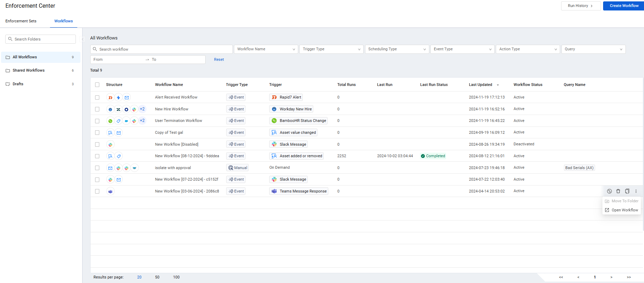This screenshot has height=283, width=644.
Task: Click lightning bolt icon in Alert Received row
Action: [119, 97]
